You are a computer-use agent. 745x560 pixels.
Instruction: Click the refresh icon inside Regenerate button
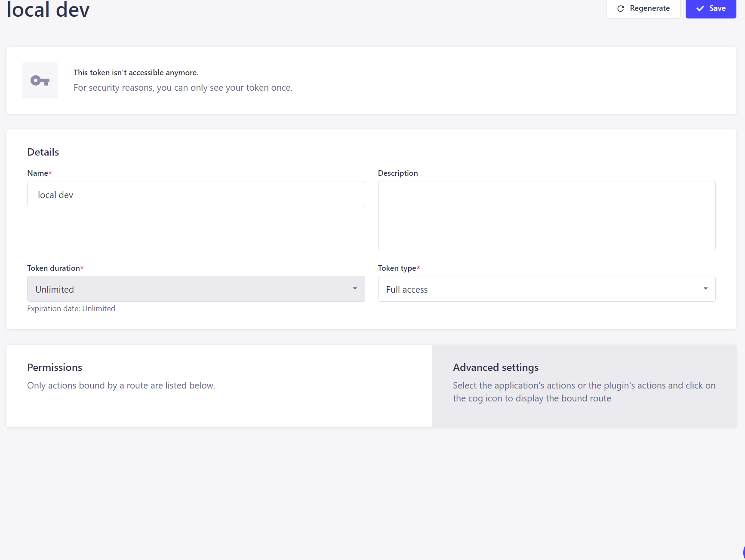tap(621, 8)
